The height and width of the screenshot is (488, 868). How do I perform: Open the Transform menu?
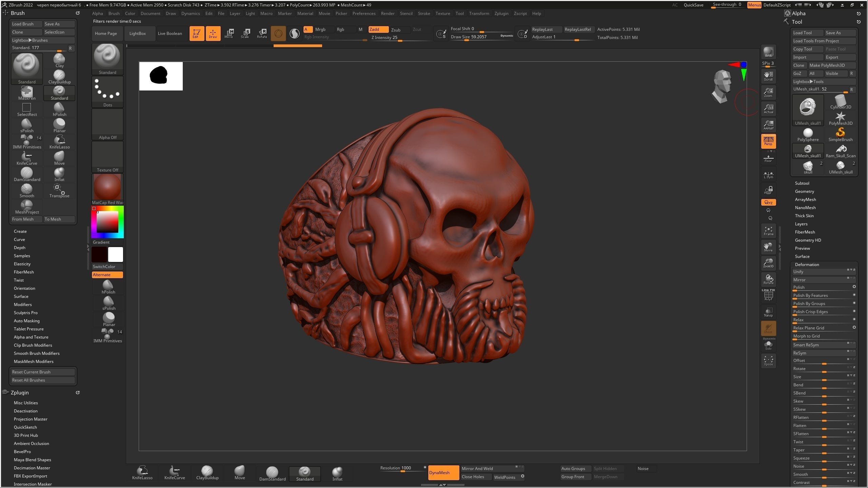[479, 13]
